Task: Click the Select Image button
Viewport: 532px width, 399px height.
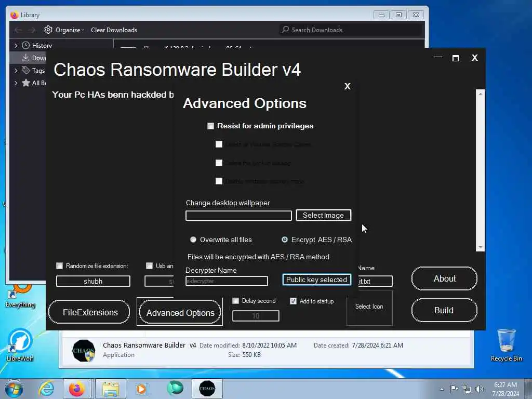Action: [x=323, y=215]
